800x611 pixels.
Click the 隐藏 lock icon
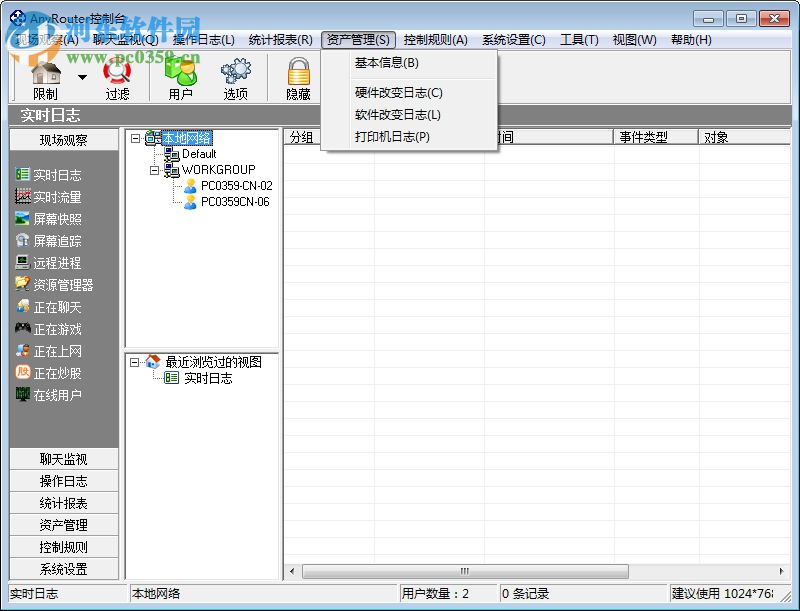(298, 75)
